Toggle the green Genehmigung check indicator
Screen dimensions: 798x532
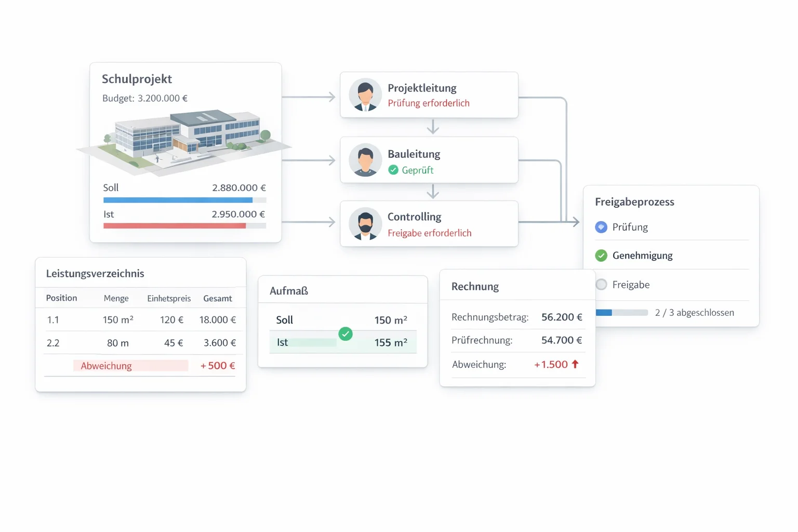tap(601, 256)
